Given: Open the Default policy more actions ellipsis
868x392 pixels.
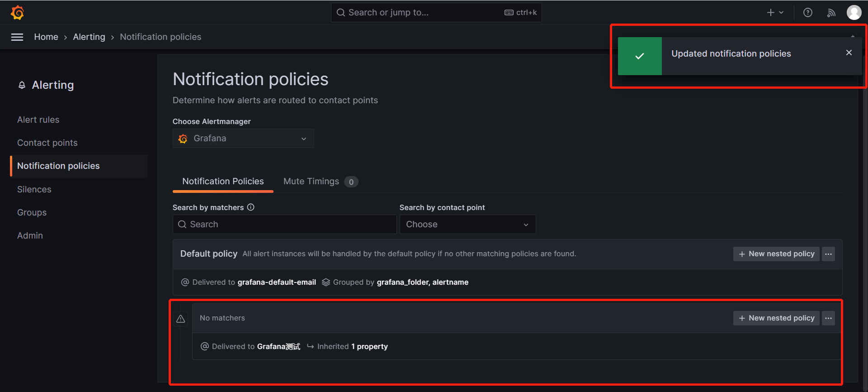Looking at the screenshot, I should click(x=828, y=254).
